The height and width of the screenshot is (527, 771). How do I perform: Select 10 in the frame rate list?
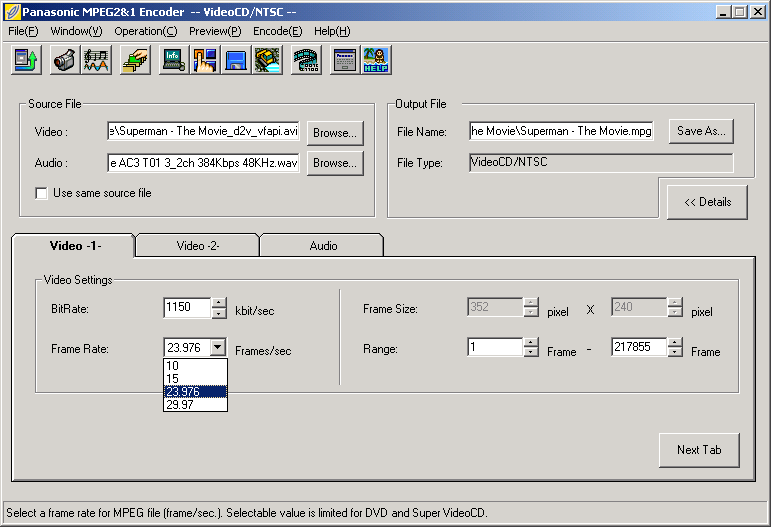point(195,366)
